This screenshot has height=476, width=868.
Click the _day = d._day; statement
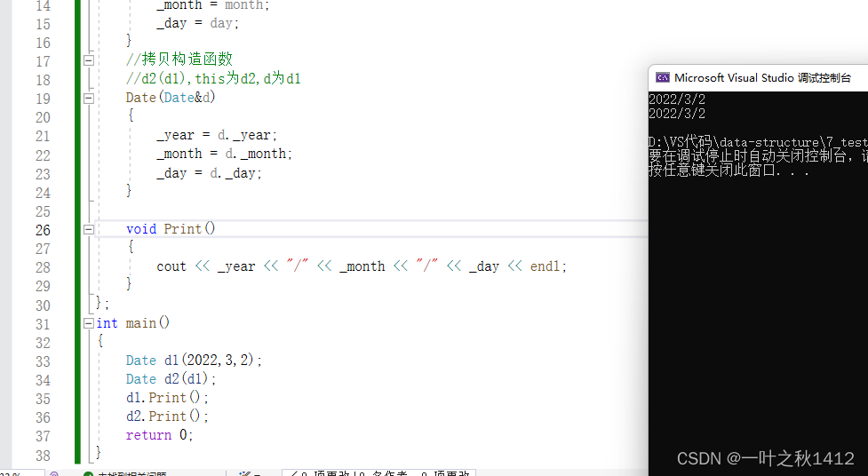tap(210, 173)
